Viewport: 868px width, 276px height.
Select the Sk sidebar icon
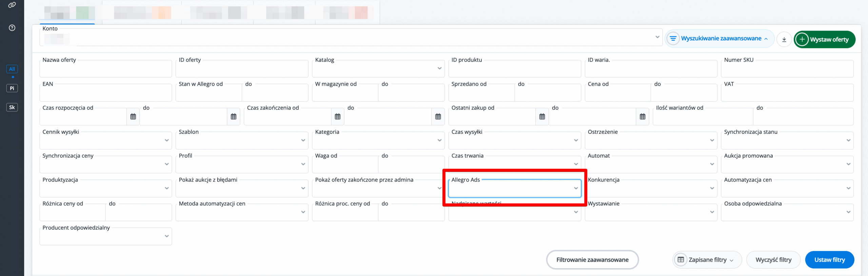click(12, 107)
